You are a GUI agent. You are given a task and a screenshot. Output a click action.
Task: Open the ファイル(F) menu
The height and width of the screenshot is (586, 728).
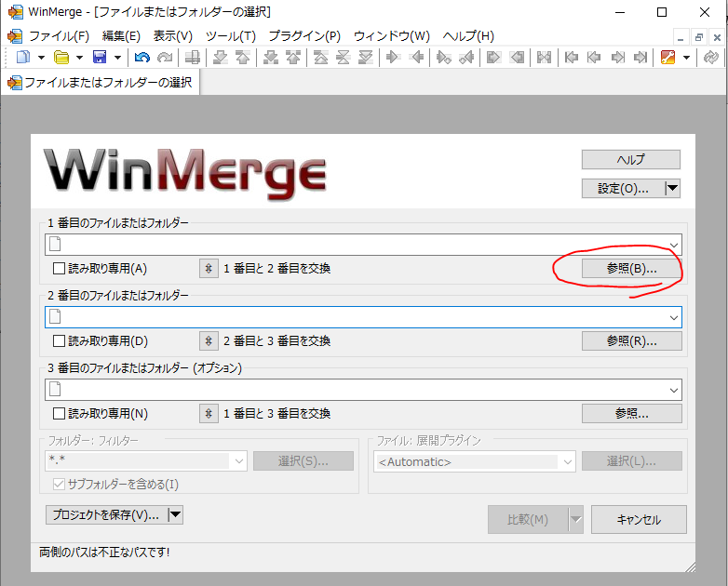pyautogui.click(x=59, y=35)
